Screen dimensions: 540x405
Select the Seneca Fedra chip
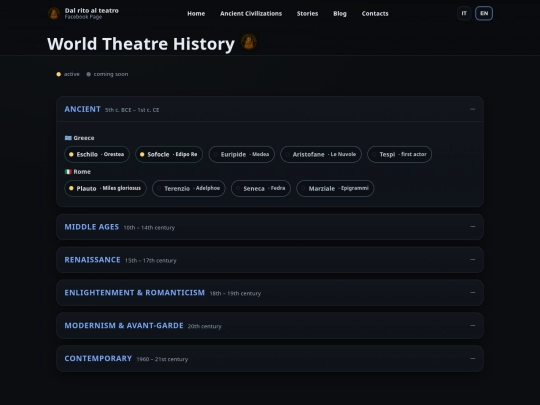261,188
